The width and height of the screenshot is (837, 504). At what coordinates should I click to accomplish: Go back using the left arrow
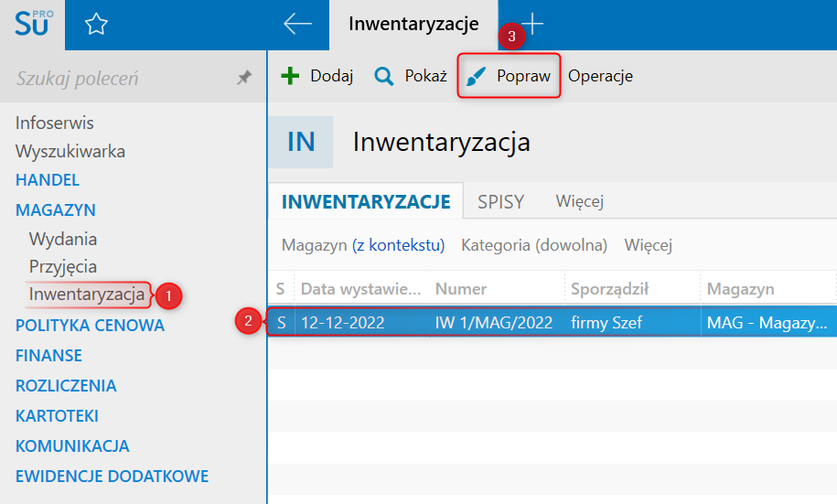[x=298, y=25]
